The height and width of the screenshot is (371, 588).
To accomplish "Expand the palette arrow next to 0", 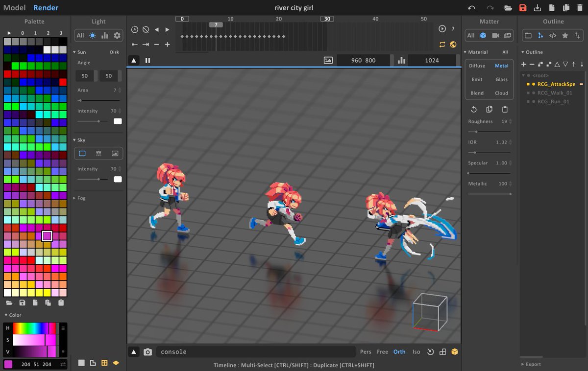I will (x=9, y=33).
